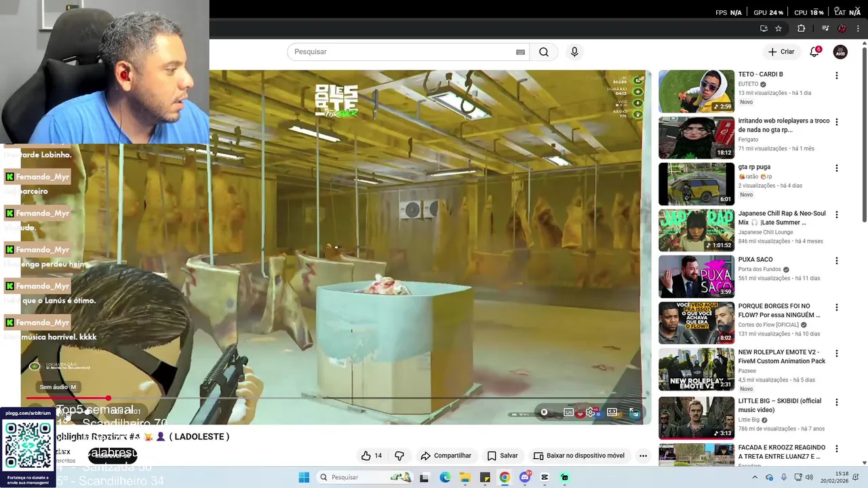Viewport: 868px width, 488px height.
Task: Open YouTube notifications bell
Action: [x=814, y=52]
